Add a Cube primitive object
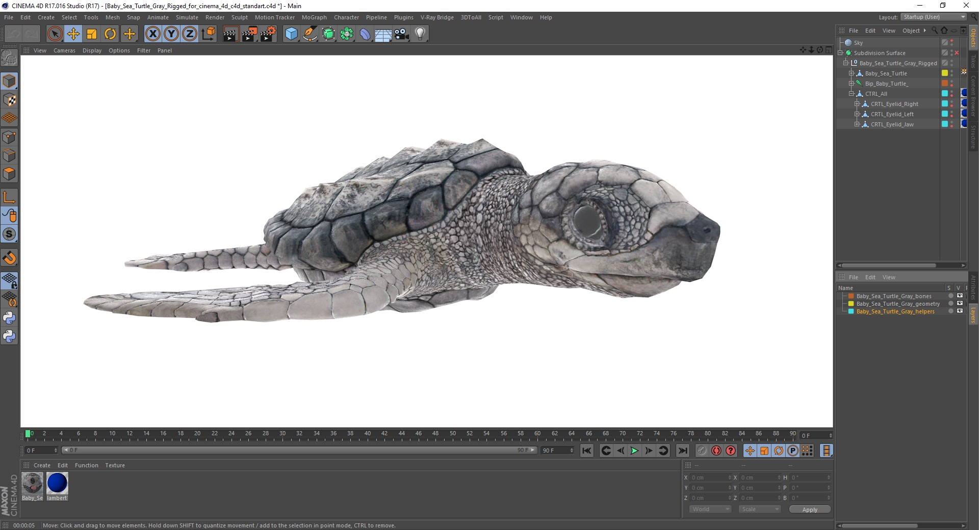Screen dimensions: 980x530 291,34
